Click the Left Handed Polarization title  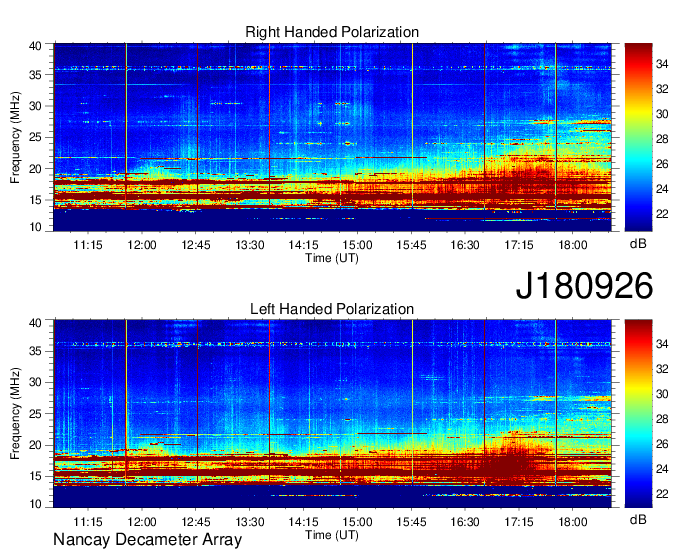click(x=332, y=309)
